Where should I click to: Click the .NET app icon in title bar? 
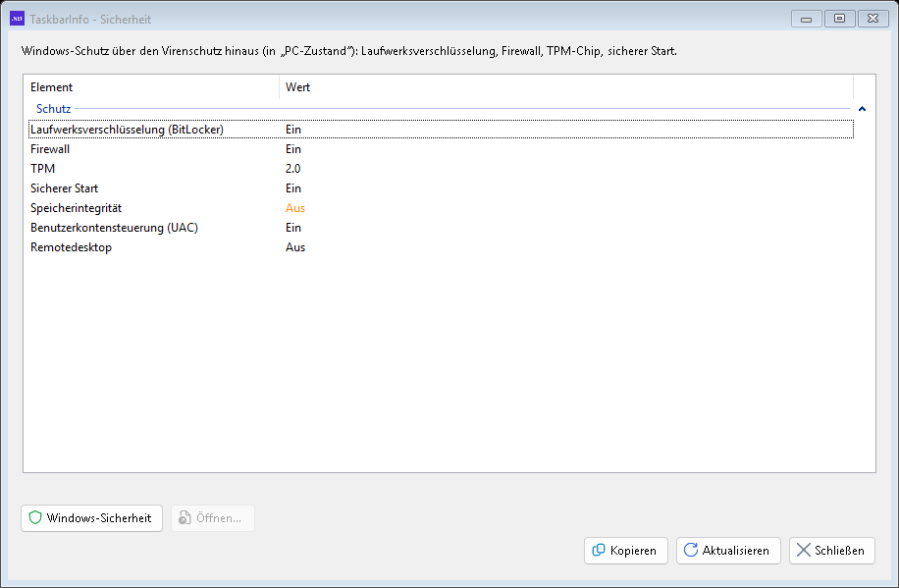18,19
